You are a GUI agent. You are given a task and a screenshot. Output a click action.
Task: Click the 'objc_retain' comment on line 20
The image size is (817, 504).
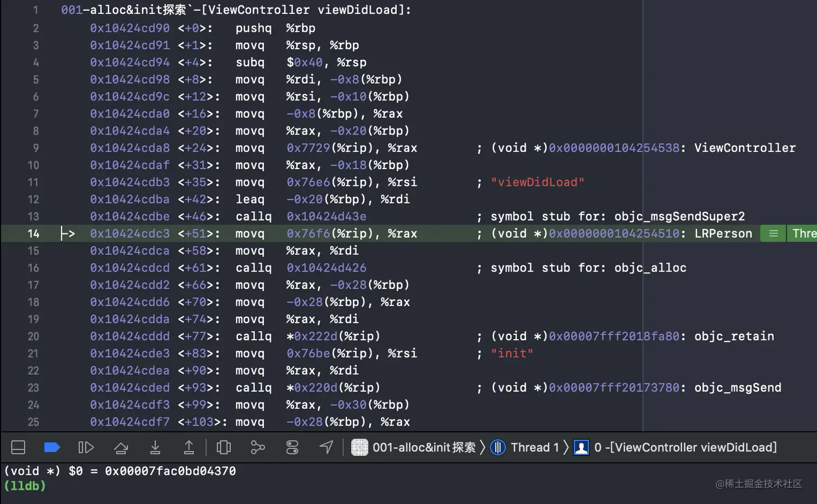(x=734, y=336)
